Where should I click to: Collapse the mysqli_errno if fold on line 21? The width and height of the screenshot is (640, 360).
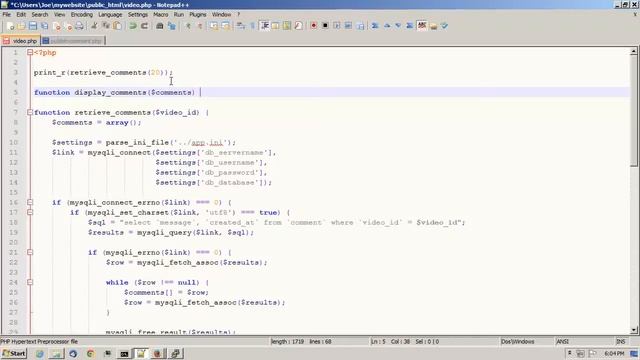[30, 252]
